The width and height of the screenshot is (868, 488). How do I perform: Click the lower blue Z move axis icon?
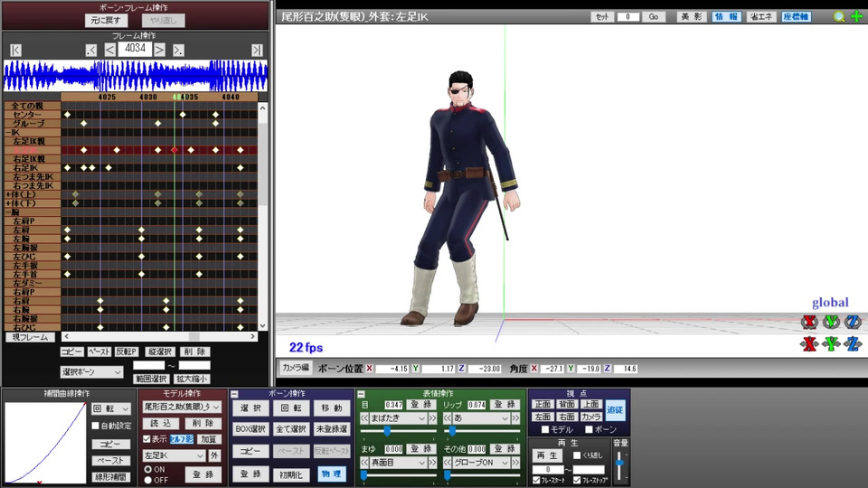853,344
